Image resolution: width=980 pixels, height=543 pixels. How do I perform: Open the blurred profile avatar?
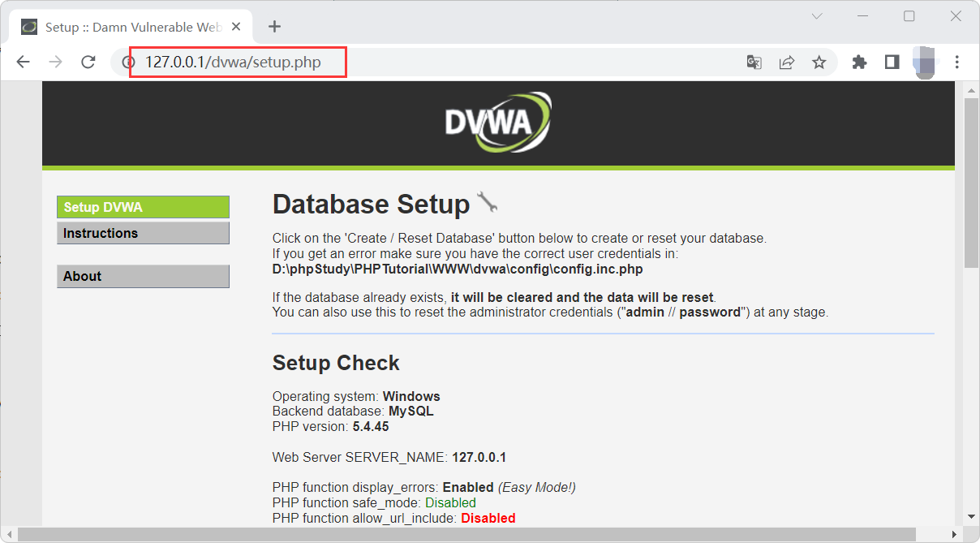point(925,62)
